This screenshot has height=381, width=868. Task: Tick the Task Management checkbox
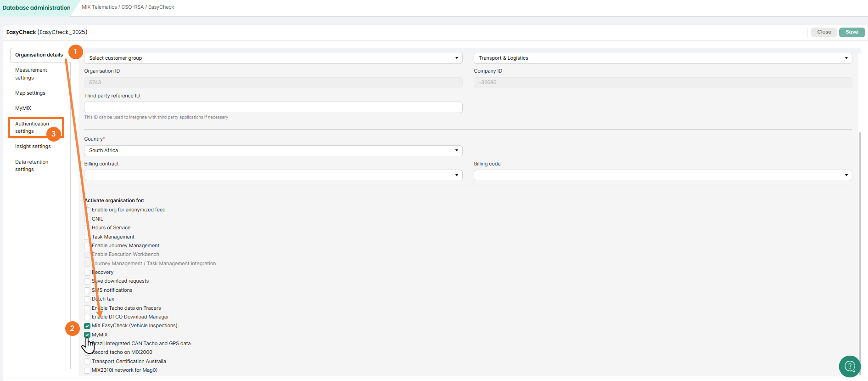tap(87, 237)
